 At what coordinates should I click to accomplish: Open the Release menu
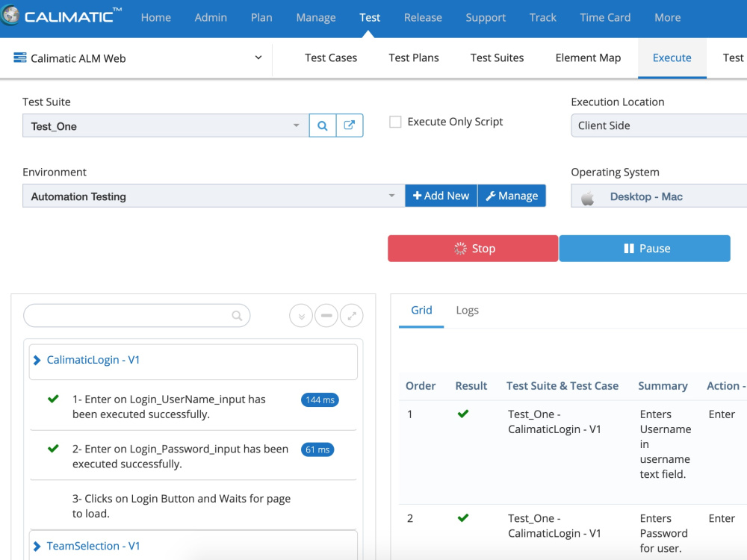point(423,18)
